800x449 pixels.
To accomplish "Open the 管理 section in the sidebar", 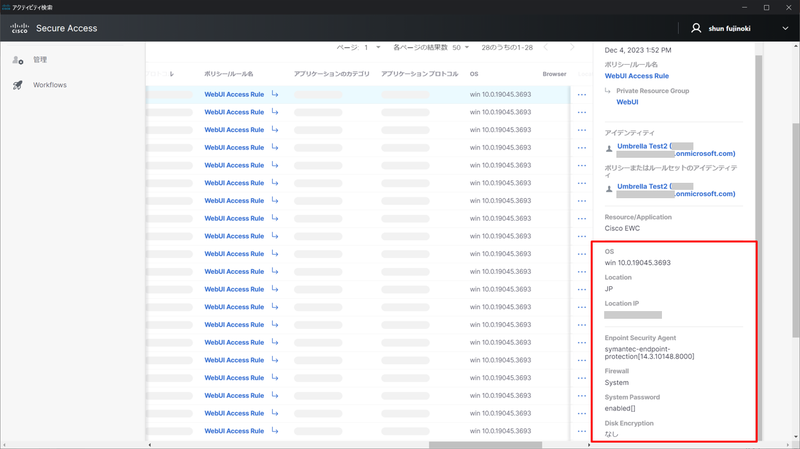I will tap(40, 60).
